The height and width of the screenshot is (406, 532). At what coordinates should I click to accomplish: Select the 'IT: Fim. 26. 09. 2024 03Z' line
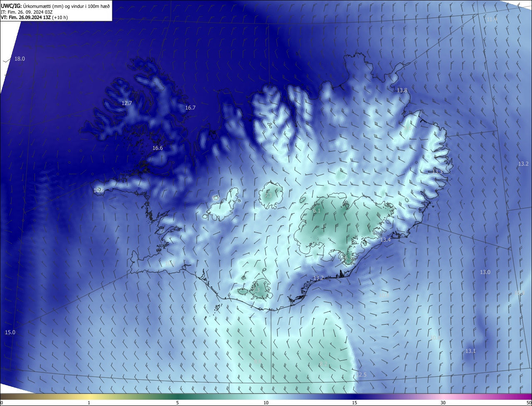point(26,12)
